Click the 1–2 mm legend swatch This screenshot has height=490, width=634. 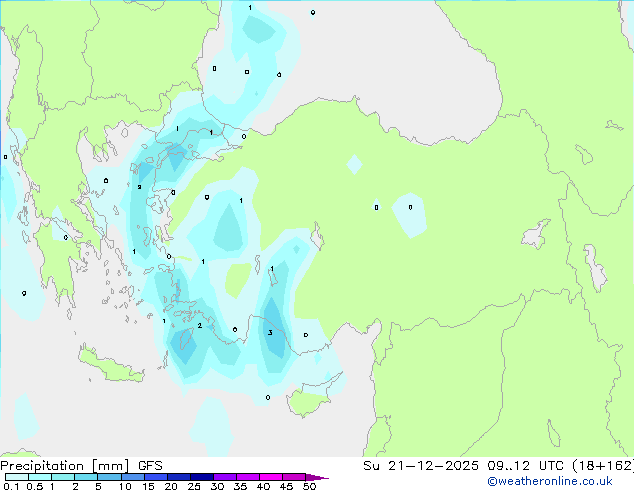coord(63,477)
